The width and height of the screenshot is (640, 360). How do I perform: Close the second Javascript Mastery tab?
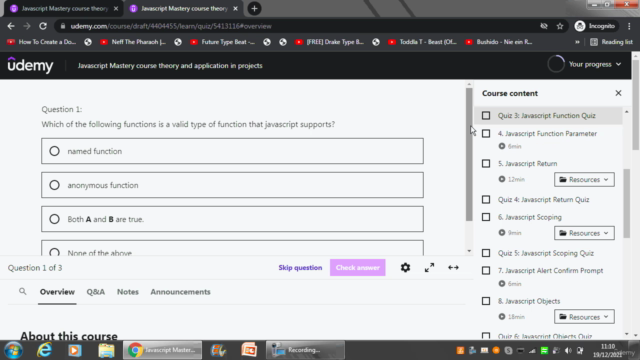(236, 9)
